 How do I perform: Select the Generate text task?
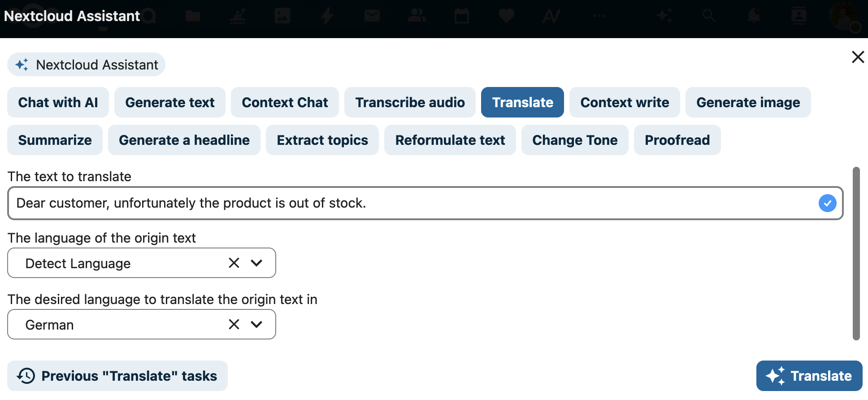tap(170, 102)
